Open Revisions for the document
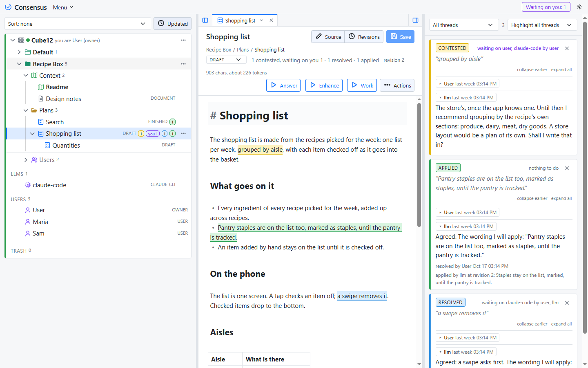The height and width of the screenshot is (368, 588). (x=364, y=37)
